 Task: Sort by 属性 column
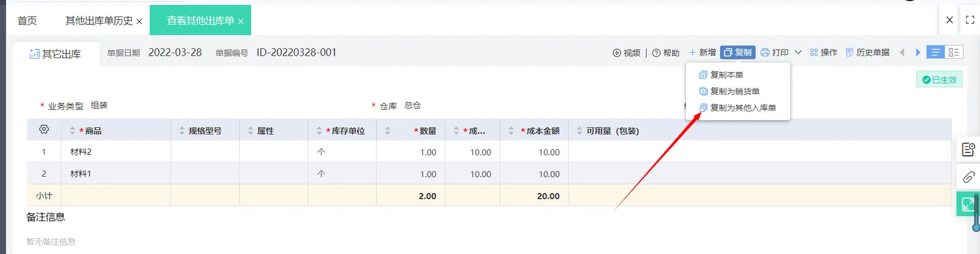251,131
